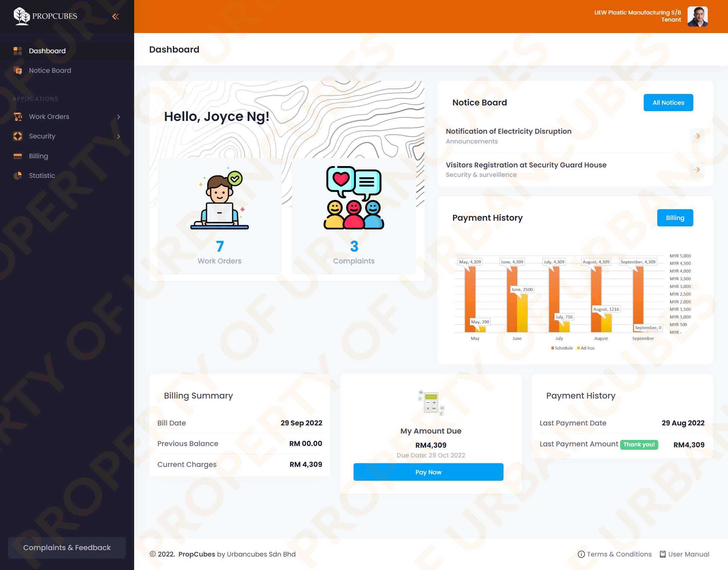Click the Statistic pie chart icon
Screen dimensions: 728x570
click(x=18, y=176)
